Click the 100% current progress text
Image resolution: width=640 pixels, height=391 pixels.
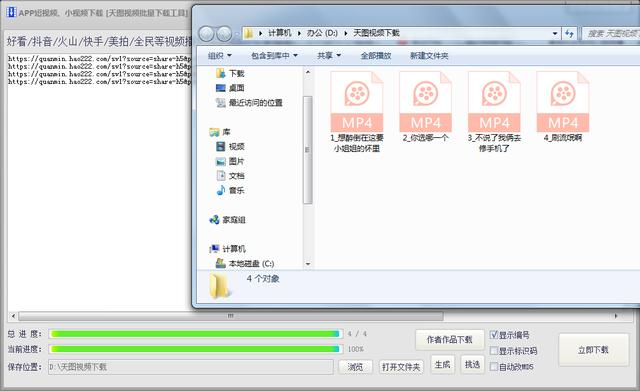tap(356, 349)
